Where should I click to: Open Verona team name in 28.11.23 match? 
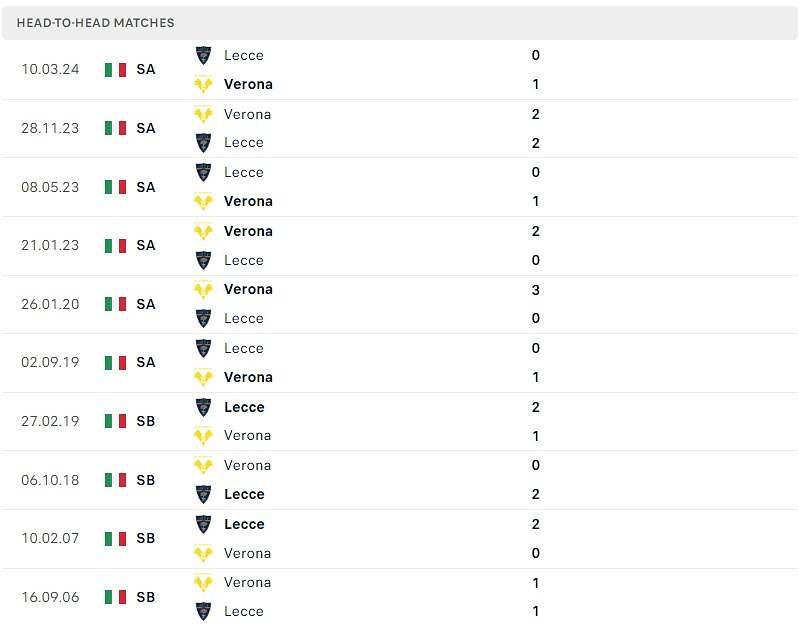(248, 114)
